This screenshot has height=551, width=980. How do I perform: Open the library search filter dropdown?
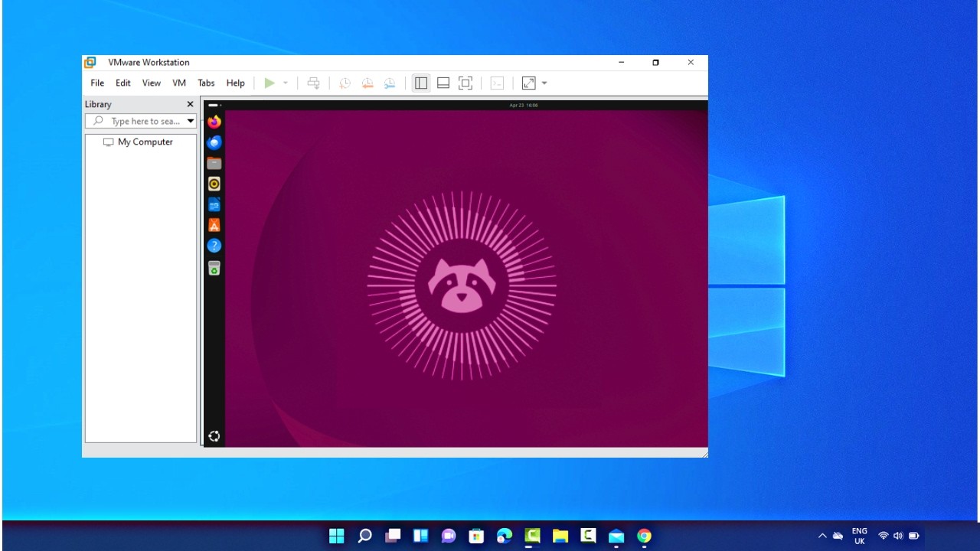click(191, 121)
